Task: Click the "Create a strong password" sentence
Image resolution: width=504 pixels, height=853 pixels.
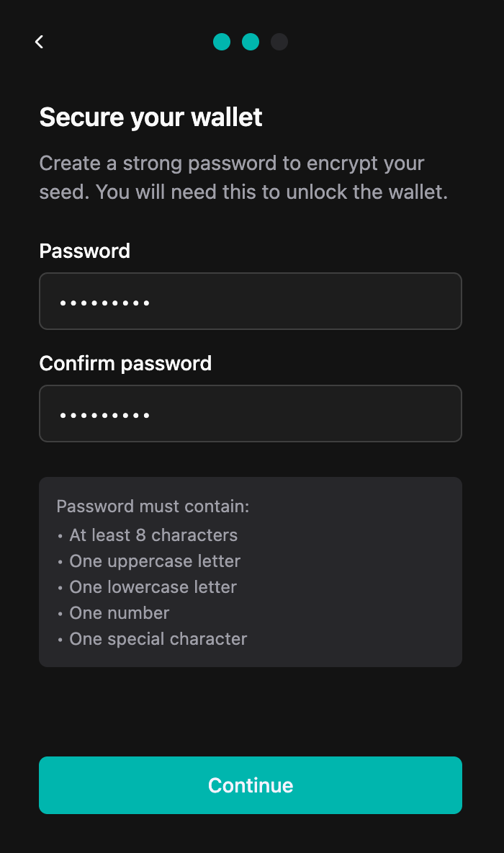Action: pos(232,163)
